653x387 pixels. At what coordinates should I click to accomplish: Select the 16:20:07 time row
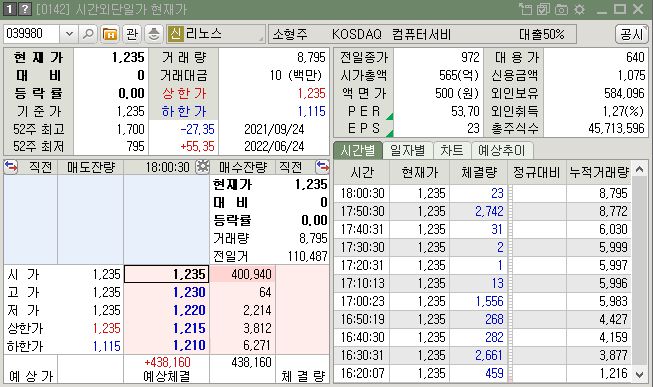pos(483,373)
